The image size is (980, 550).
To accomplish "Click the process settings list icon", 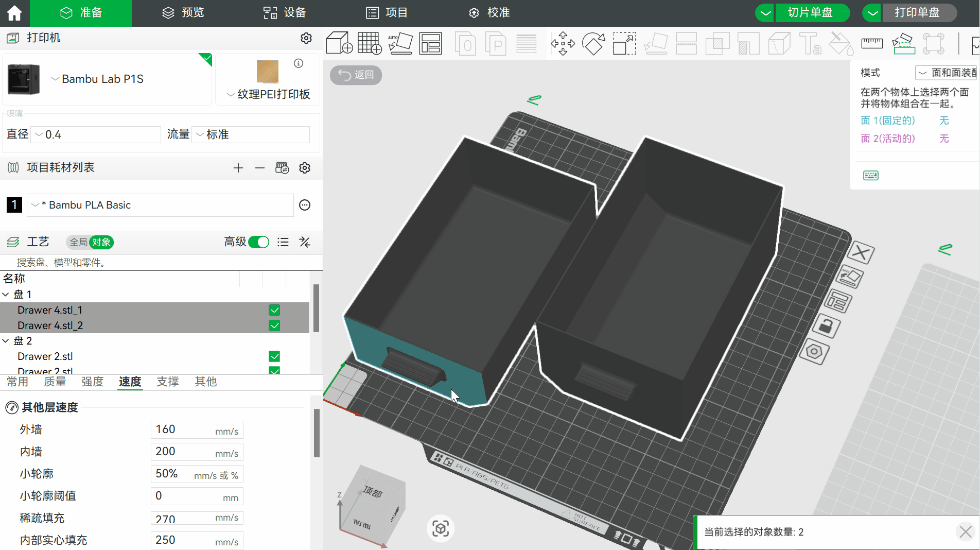I will tap(283, 242).
